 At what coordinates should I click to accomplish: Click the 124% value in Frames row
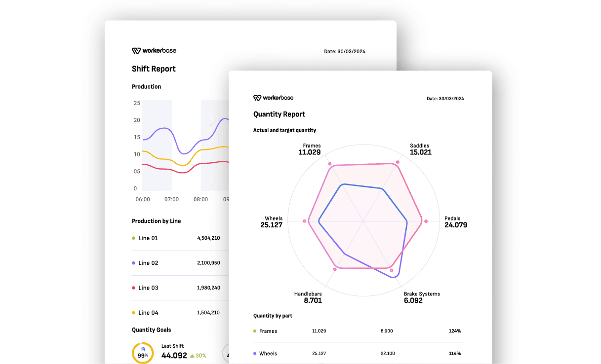click(x=455, y=331)
